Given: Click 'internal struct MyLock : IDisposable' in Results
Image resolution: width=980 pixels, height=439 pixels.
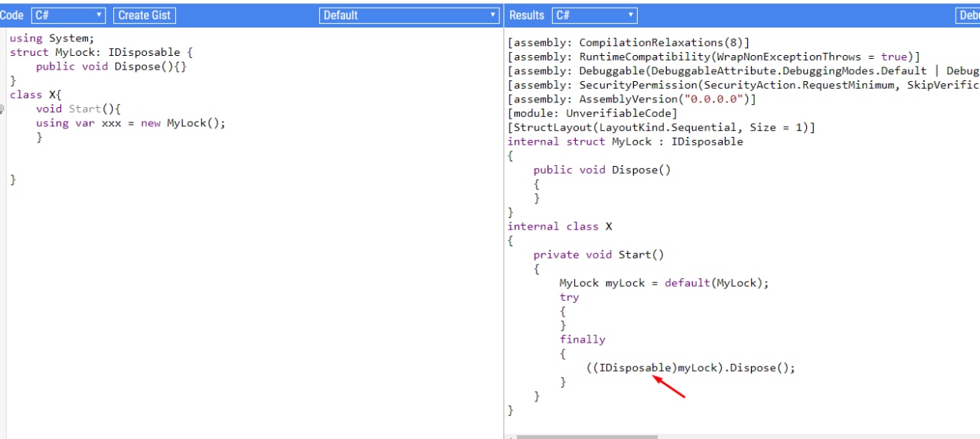Looking at the screenshot, I should (626, 141).
